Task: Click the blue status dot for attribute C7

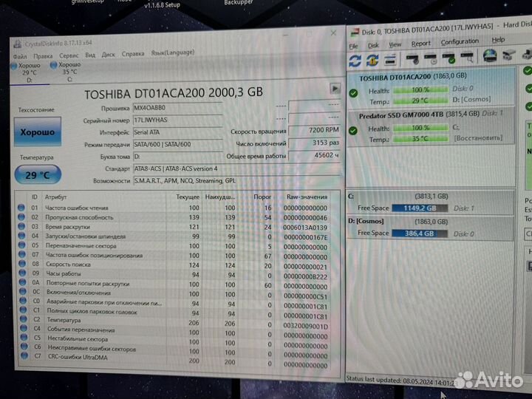Action: 24,355
